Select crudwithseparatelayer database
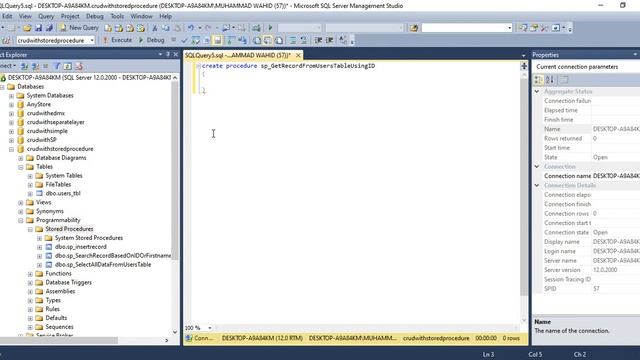The image size is (640, 360). coord(56,122)
